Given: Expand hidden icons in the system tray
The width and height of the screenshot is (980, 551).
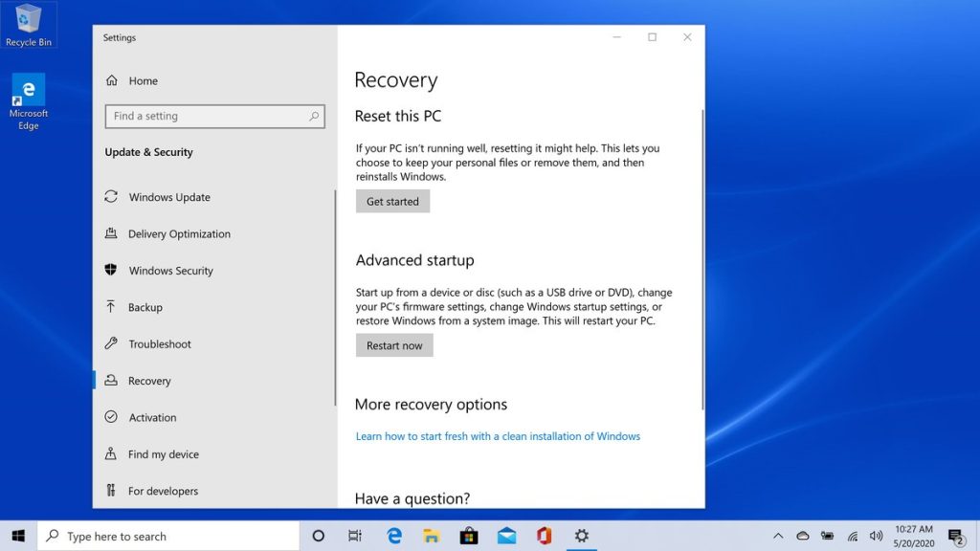Looking at the screenshot, I should 778,536.
